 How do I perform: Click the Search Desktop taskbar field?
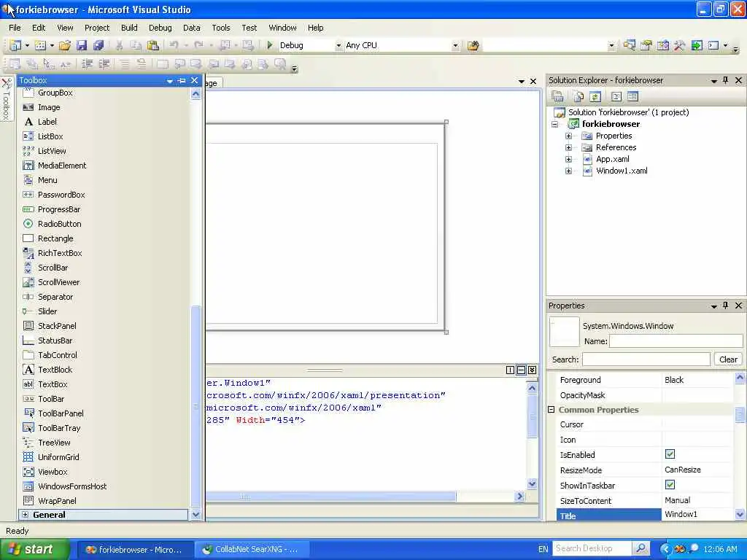pyautogui.click(x=592, y=548)
